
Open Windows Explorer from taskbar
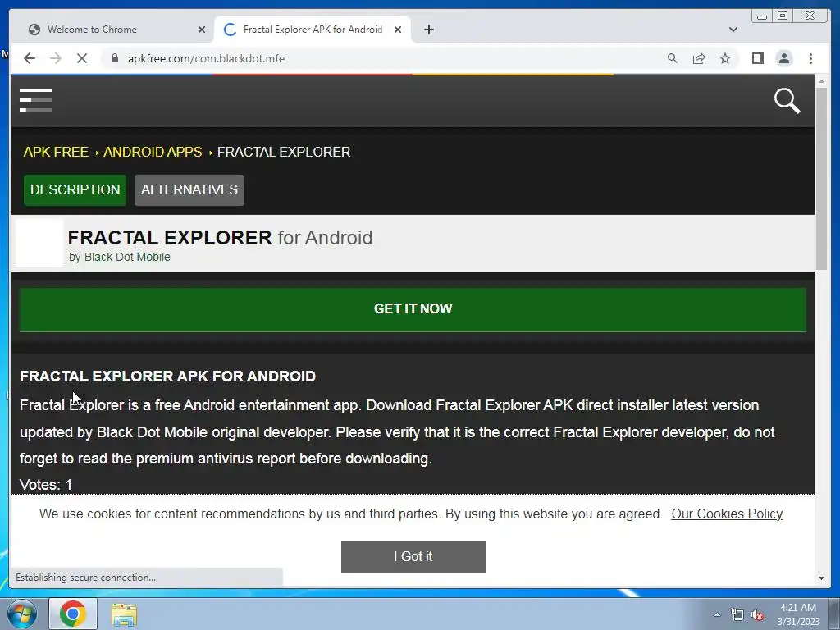click(124, 614)
